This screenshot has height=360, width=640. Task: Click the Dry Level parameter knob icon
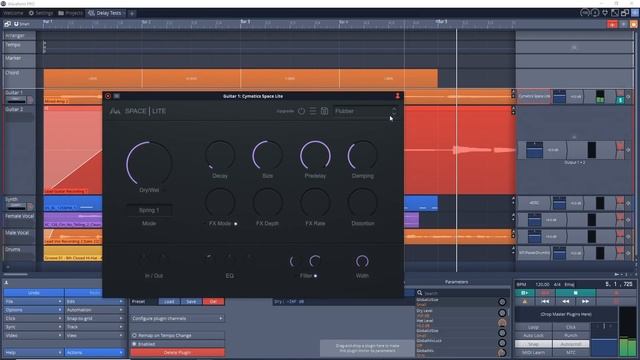click(x=502, y=313)
